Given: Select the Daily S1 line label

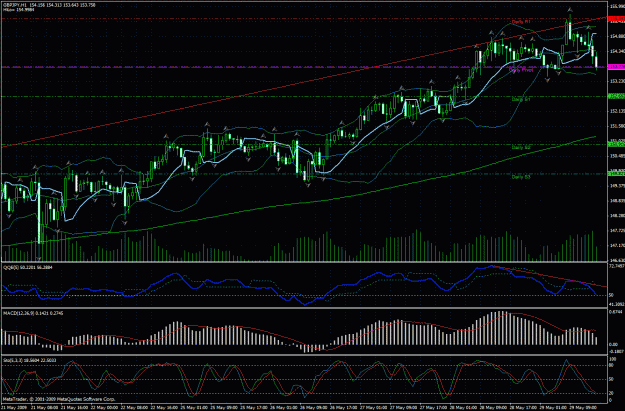Looking at the screenshot, I should (521, 99).
